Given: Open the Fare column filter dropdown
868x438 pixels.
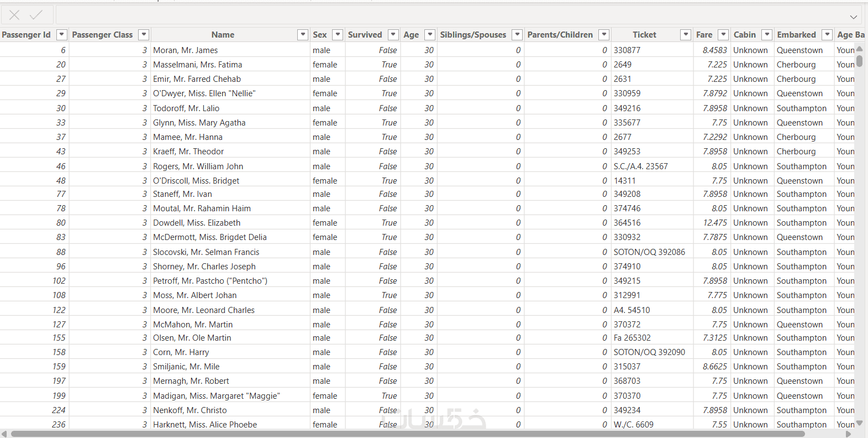Looking at the screenshot, I should point(723,35).
